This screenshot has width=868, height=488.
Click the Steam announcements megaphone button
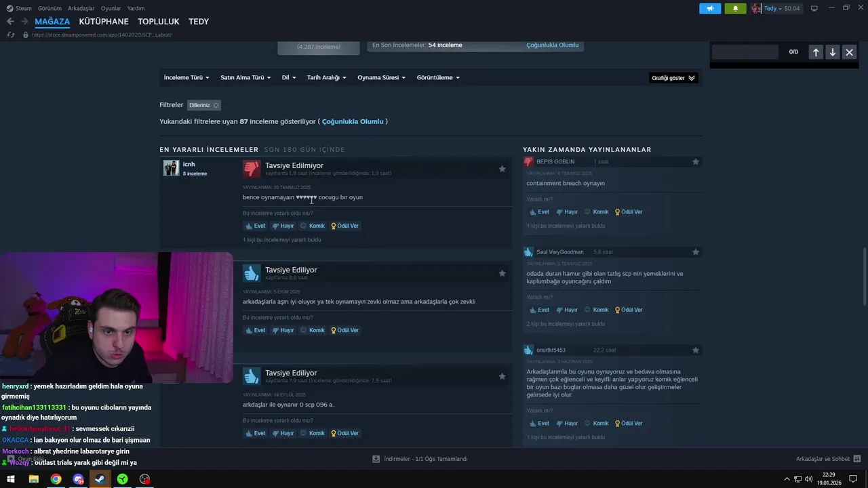click(x=710, y=9)
